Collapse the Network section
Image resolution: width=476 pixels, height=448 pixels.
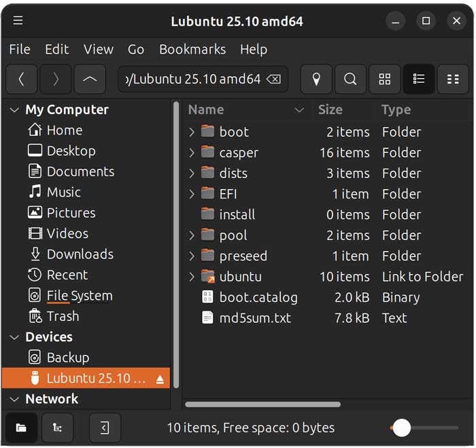[x=14, y=399]
